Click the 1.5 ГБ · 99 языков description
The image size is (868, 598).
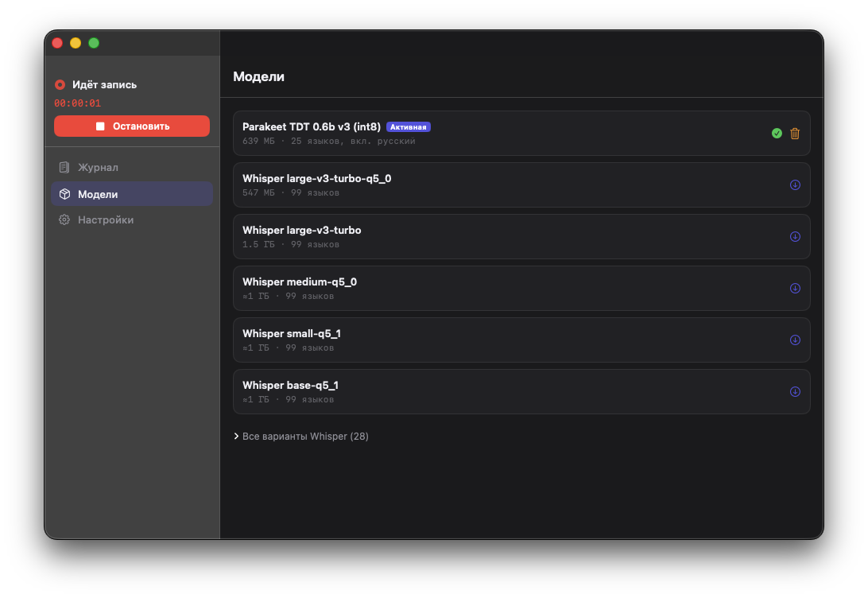(x=291, y=244)
